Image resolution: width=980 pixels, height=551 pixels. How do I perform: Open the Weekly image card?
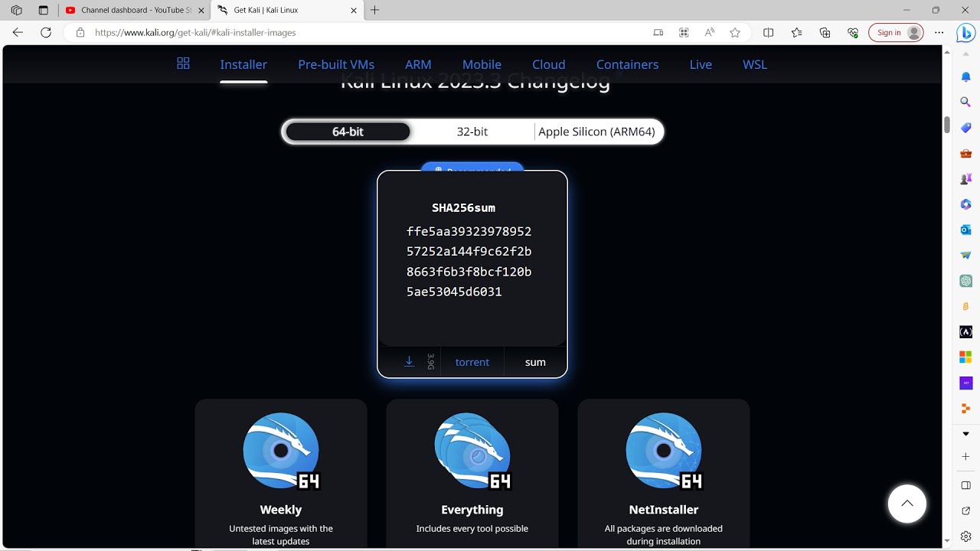pos(281,473)
